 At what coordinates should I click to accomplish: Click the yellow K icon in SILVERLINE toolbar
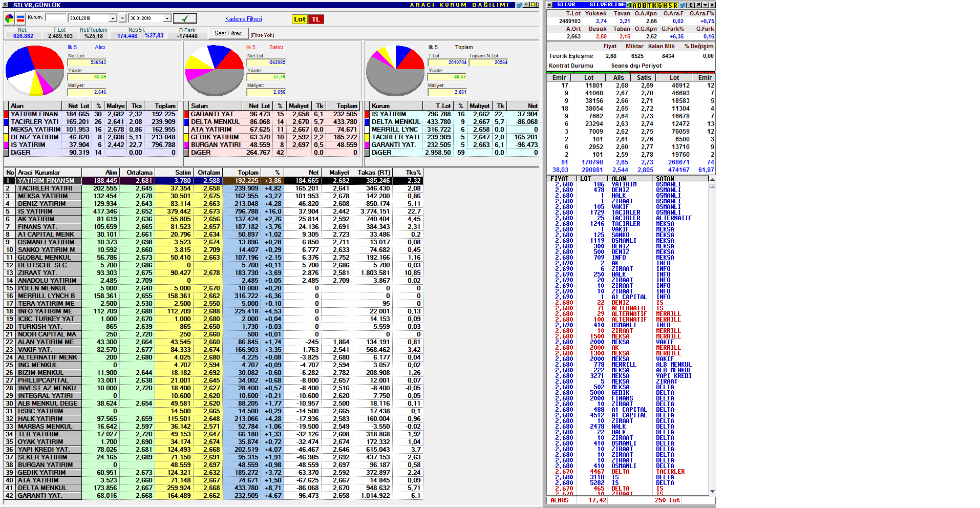tap(655, 5)
